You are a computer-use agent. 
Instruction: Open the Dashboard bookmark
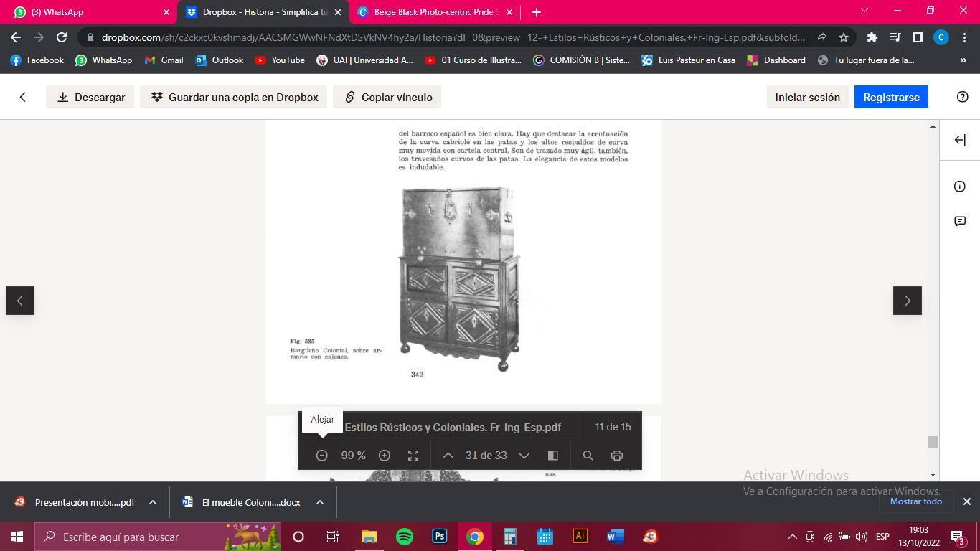pos(776,60)
